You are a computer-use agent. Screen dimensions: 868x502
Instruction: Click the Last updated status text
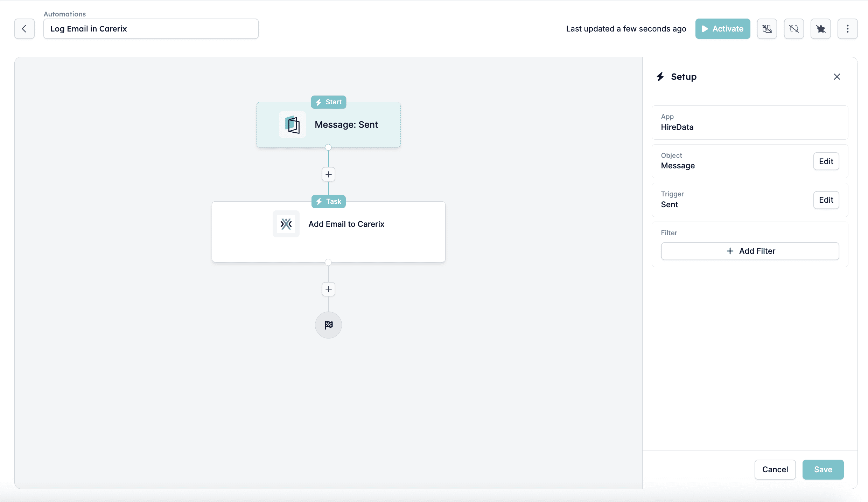pos(626,29)
